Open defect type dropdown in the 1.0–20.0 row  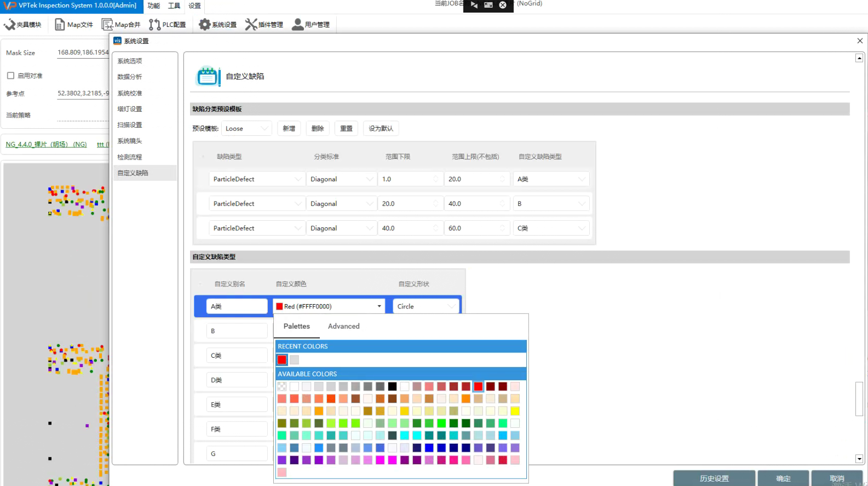coord(257,179)
